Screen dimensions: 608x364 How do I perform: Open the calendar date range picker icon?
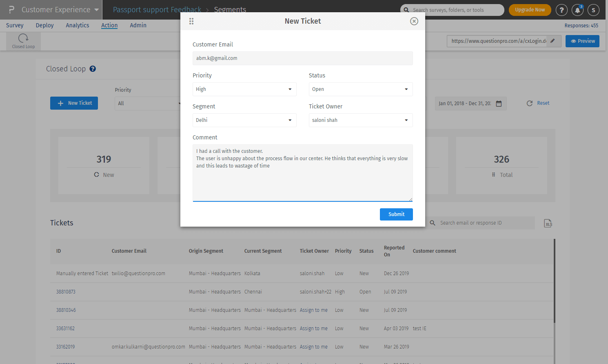pos(499,104)
